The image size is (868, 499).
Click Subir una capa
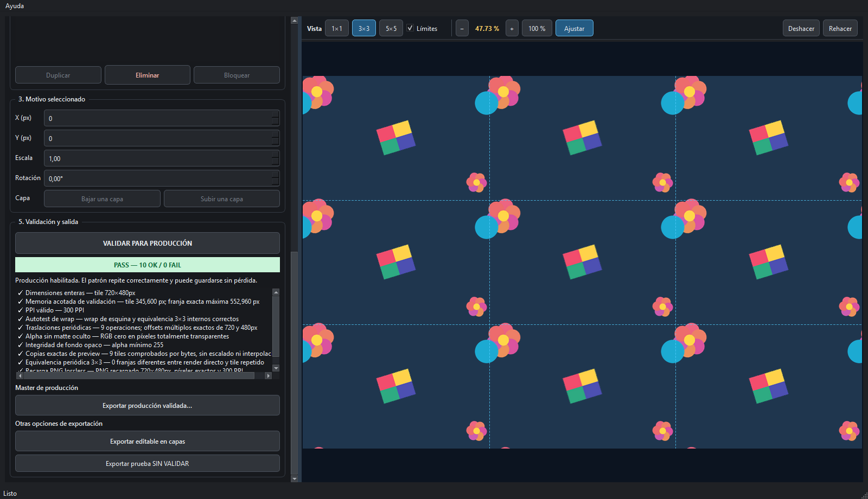[222, 199]
